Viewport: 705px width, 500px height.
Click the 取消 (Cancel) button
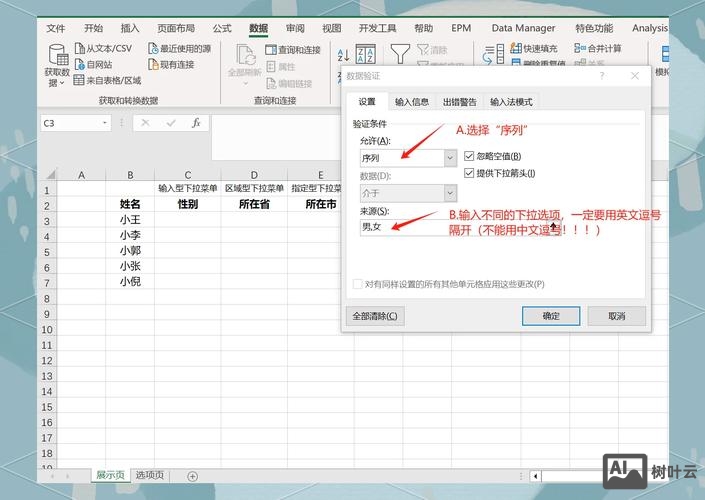click(616, 316)
